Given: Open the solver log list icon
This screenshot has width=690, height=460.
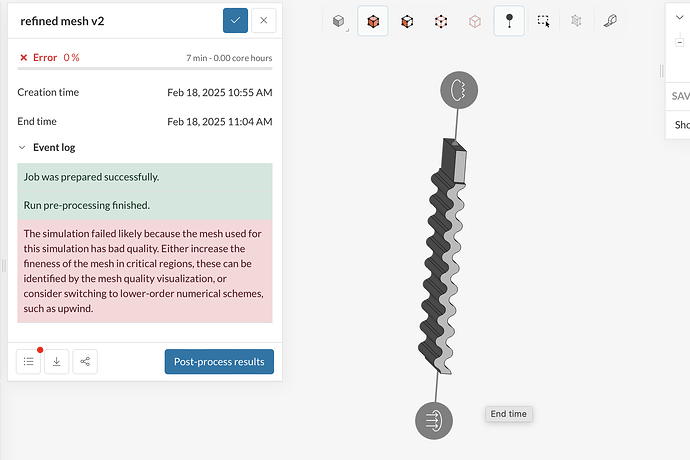Looking at the screenshot, I should click(29, 361).
